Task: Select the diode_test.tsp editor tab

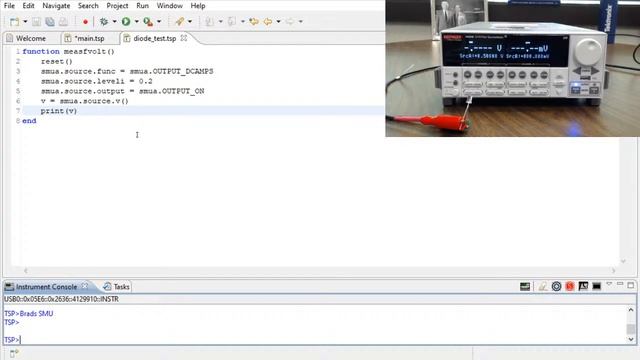Action: pyautogui.click(x=155, y=38)
